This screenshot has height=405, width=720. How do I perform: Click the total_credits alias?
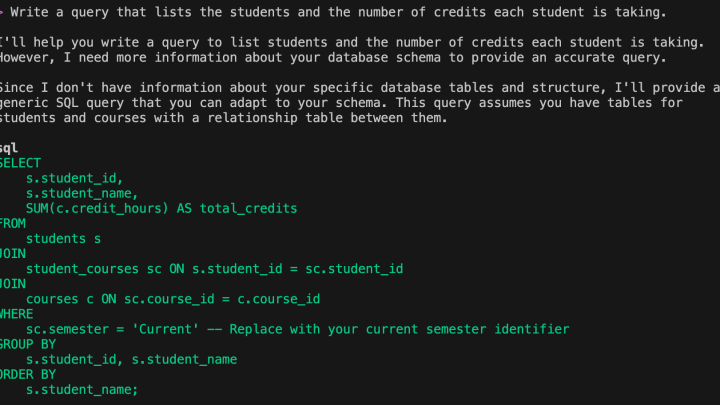[248, 208]
